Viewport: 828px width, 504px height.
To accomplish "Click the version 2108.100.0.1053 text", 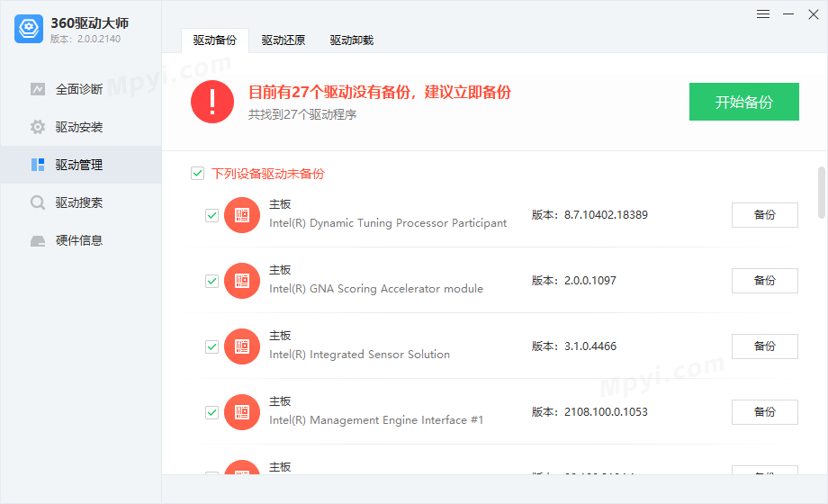I will [606, 411].
